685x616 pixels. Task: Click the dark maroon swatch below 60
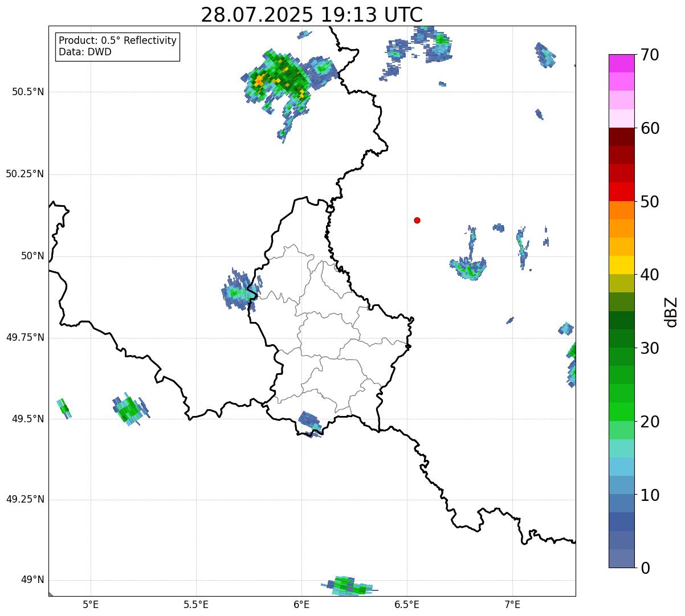(x=622, y=137)
